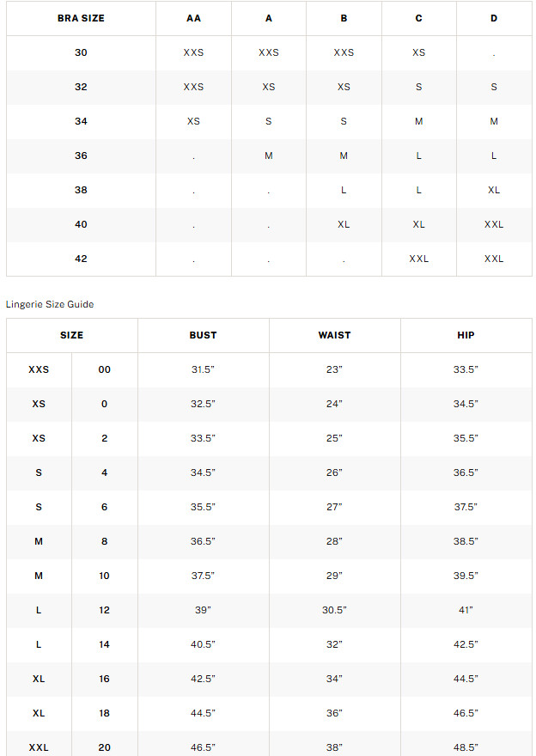
Task: Click the D cup column header
Action: [494, 18]
